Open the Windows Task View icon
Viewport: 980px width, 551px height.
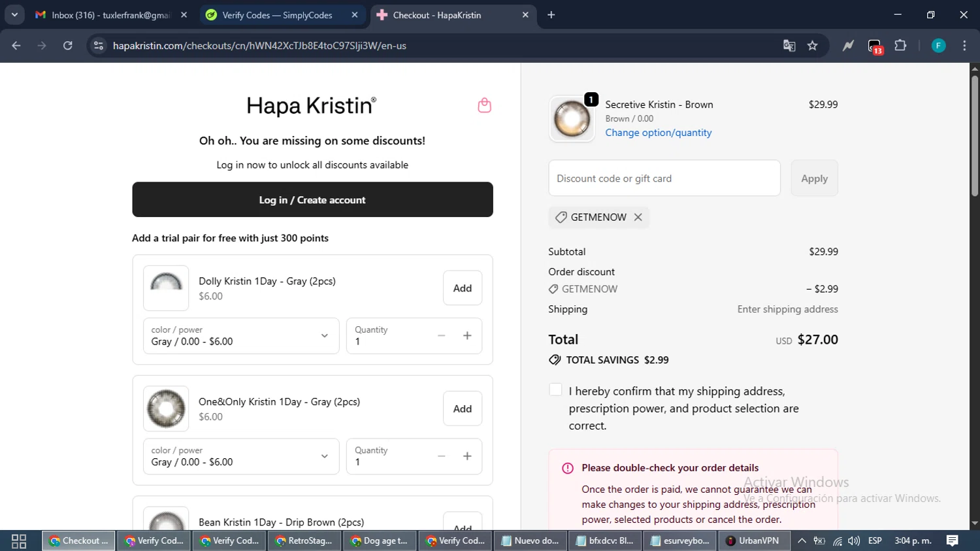[19, 541]
